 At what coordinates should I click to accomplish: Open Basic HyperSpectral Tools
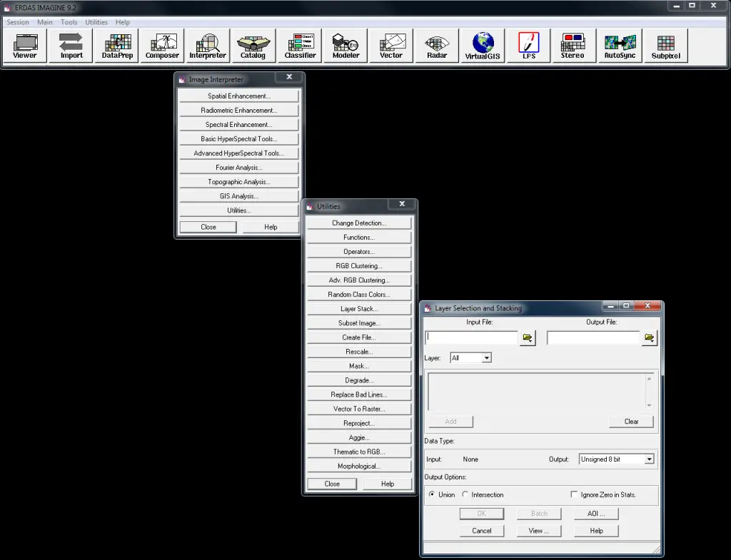tap(238, 139)
